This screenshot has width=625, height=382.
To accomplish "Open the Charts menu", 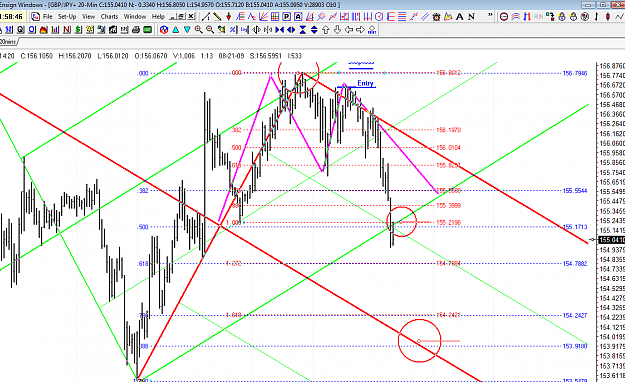I will 109,16.
